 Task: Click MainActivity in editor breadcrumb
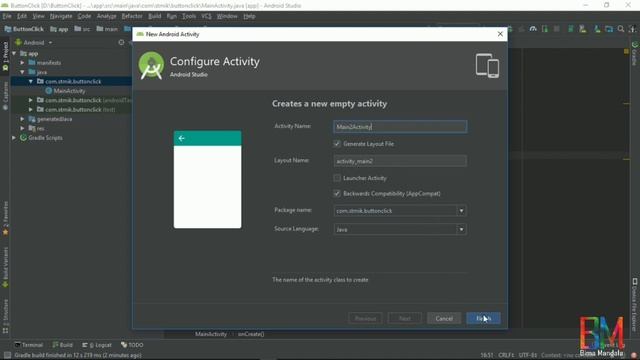tap(211, 334)
